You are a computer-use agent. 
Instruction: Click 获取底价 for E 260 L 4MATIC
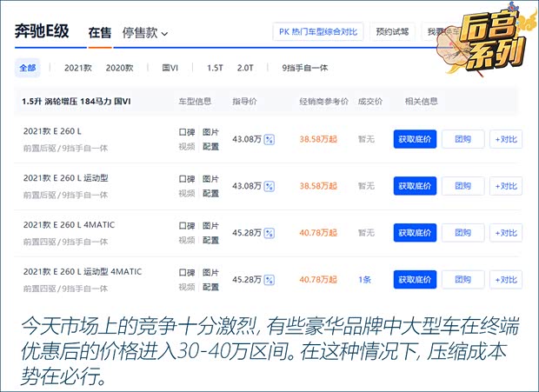coord(415,233)
